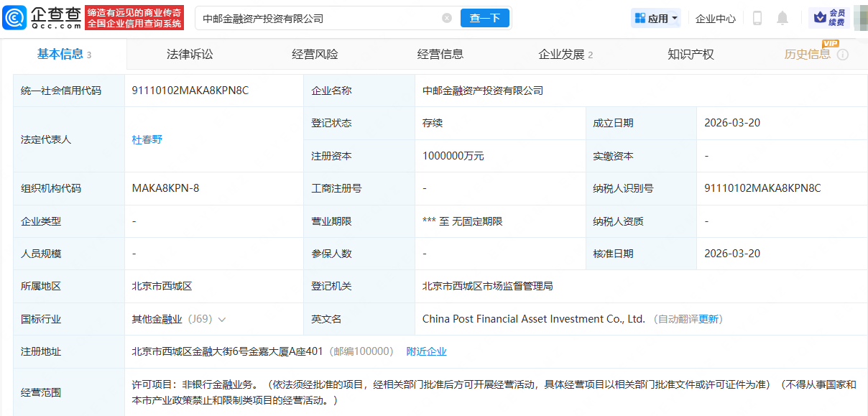The height and width of the screenshot is (416, 868).
Task: Click the postal code 邮编100000 text
Action: click(361, 351)
